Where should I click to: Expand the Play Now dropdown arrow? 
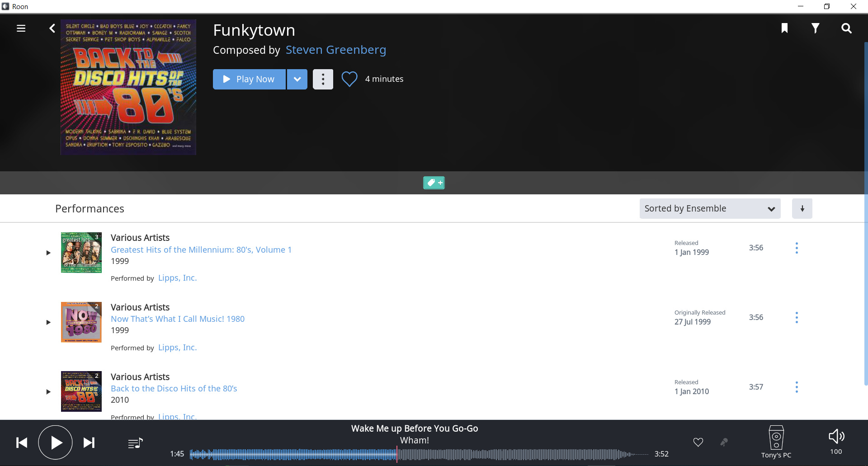click(x=297, y=79)
